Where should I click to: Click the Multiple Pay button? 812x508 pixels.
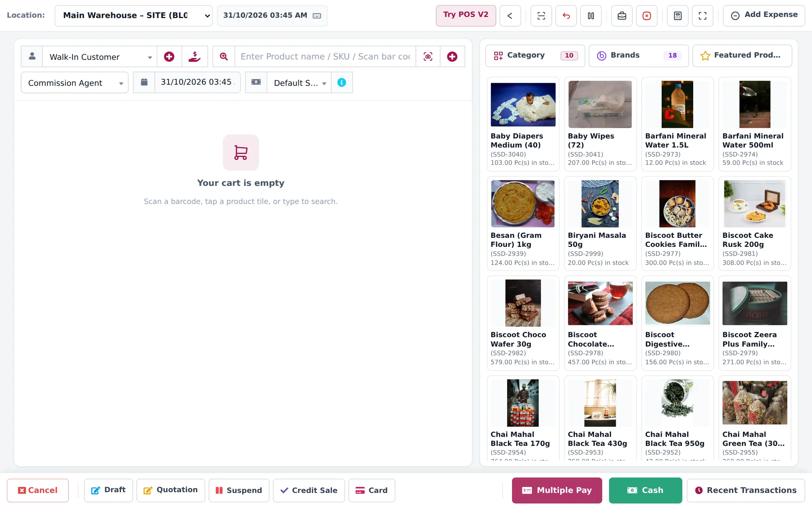pos(557,490)
